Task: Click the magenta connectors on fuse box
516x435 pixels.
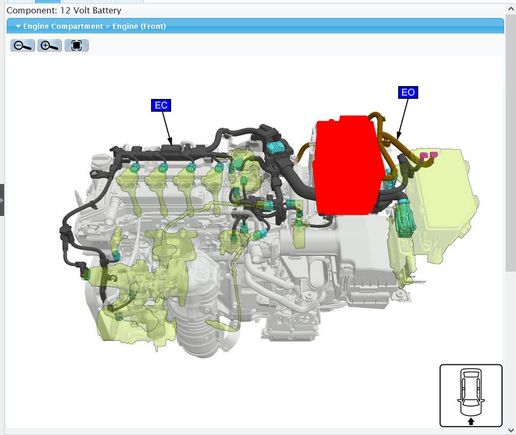Action: [429, 155]
